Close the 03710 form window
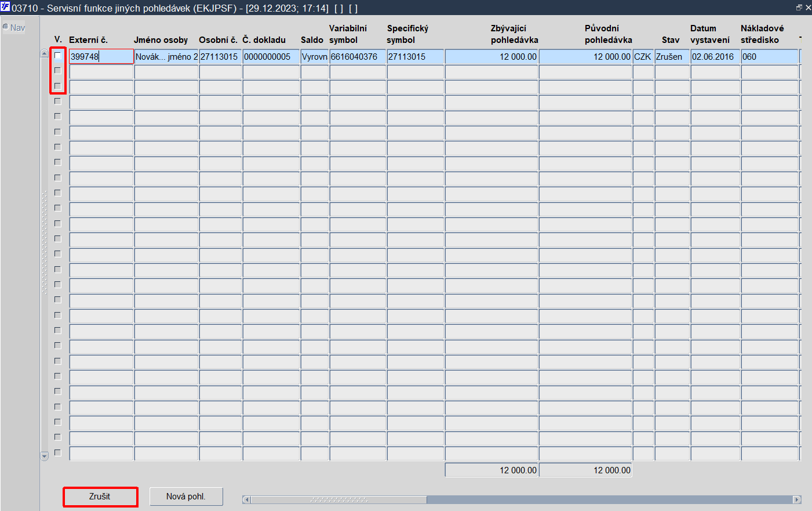The image size is (812, 511). pyautogui.click(x=808, y=8)
